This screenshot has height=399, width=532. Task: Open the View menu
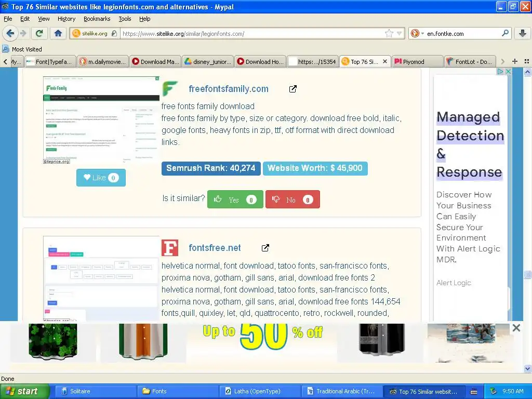pyautogui.click(x=44, y=19)
